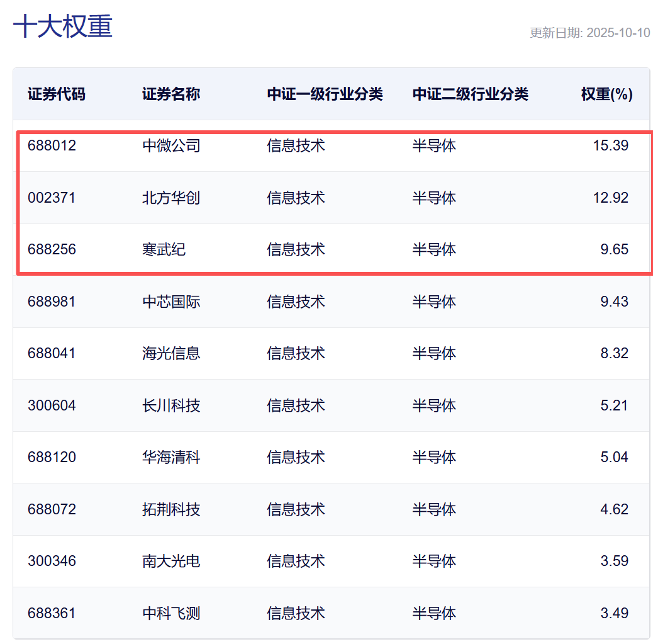This screenshot has width=653, height=644.
Task: Select the 证券名称 column header
Action: tap(171, 94)
